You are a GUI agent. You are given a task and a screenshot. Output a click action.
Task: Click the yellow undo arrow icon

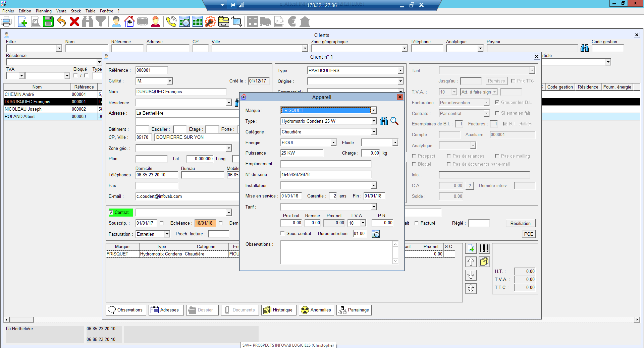(x=61, y=22)
